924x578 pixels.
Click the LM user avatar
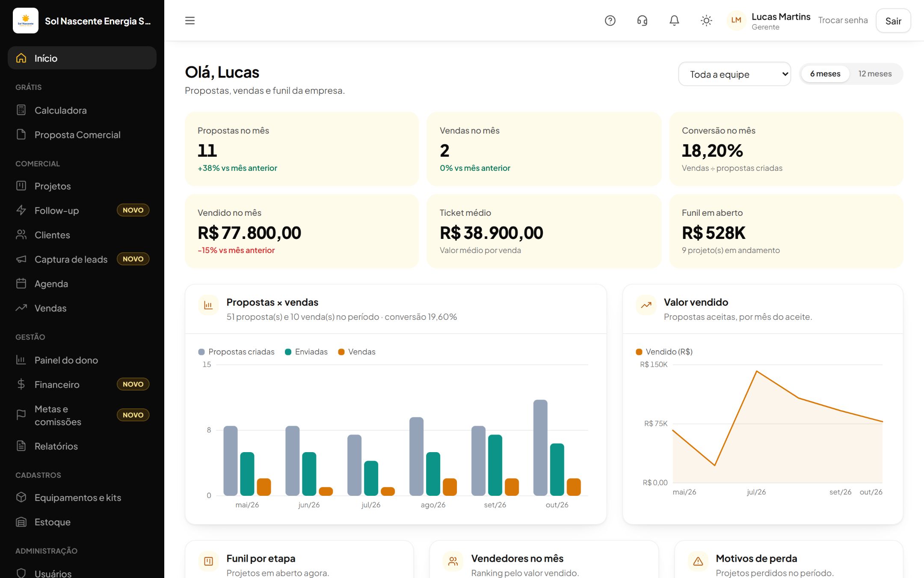click(736, 21)
